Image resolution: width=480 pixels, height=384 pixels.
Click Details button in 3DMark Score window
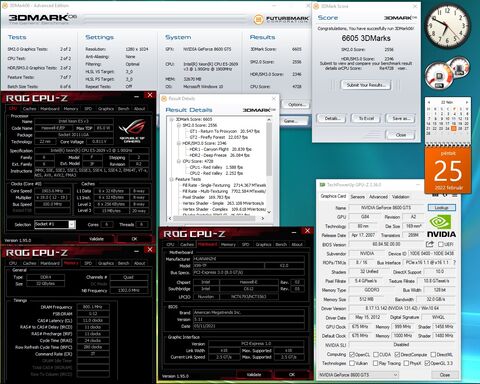tap(332, 118)
